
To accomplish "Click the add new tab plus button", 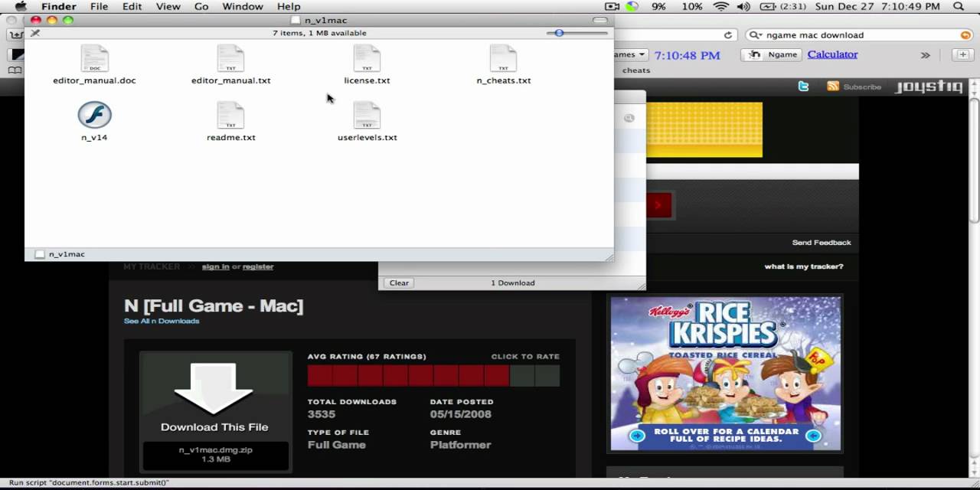I will 963,54.
